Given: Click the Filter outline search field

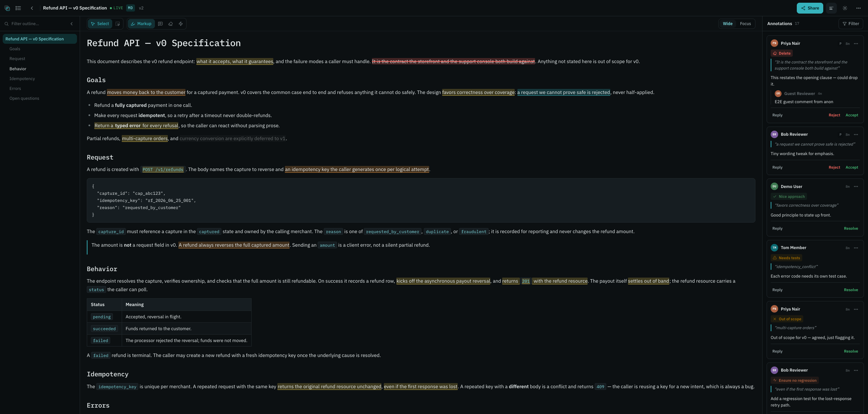Looking at the screenshot, I should pos(37,24).
